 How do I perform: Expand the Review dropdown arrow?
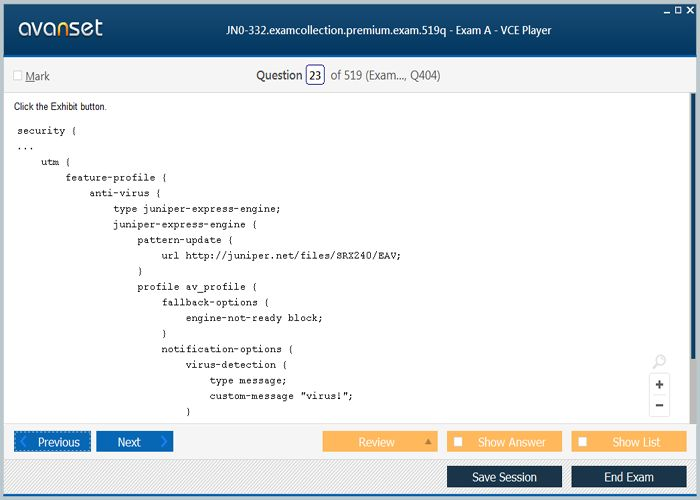click(428, 442)
